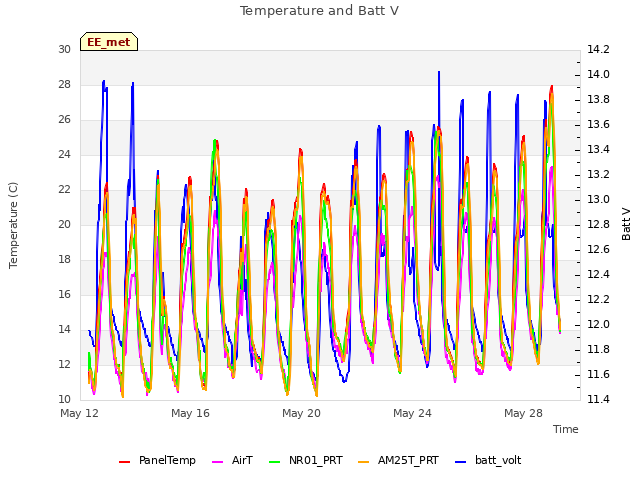
Task: Toggle the AirT series label
Action: point(242,460)
